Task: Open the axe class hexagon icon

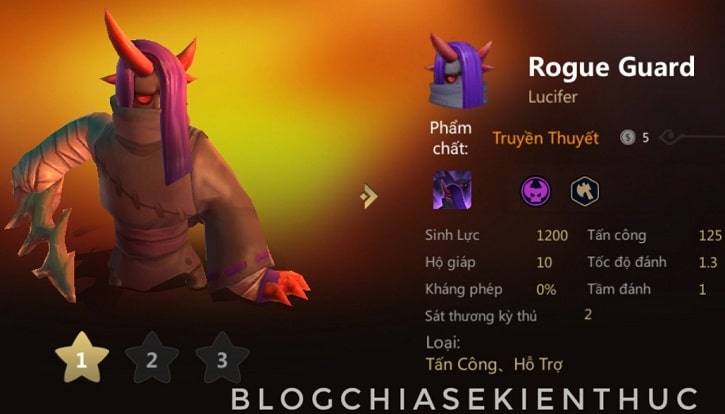Action: point(585,191)
